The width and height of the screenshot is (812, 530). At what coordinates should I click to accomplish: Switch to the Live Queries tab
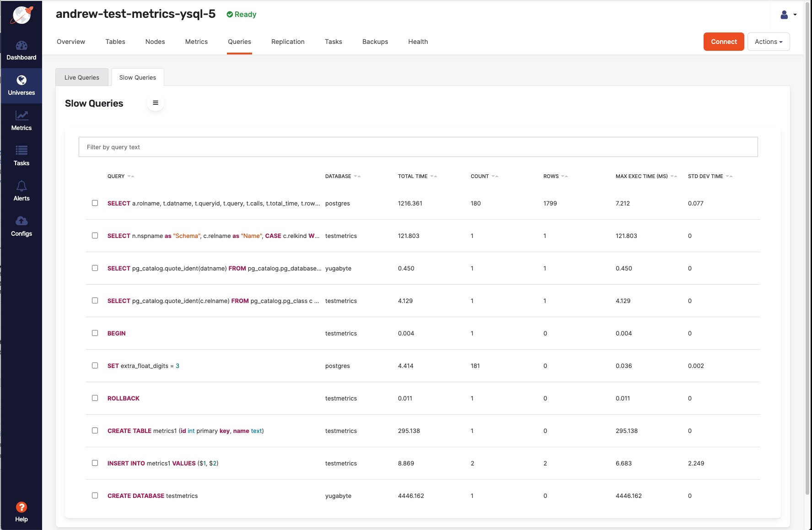click(x=82, y=77)
